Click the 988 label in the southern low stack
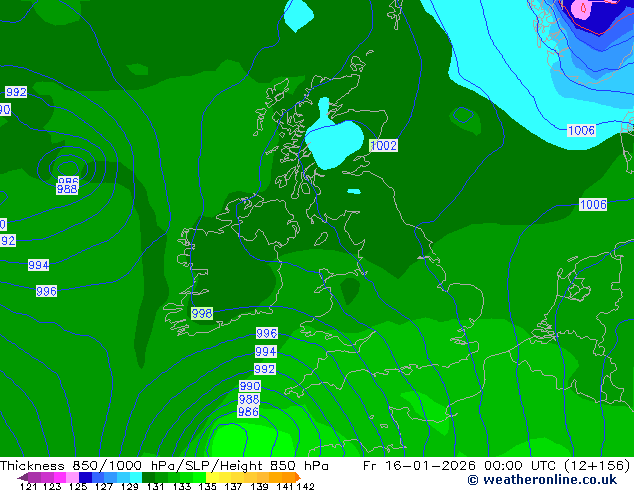634x490 pixels. click(249, 399)
